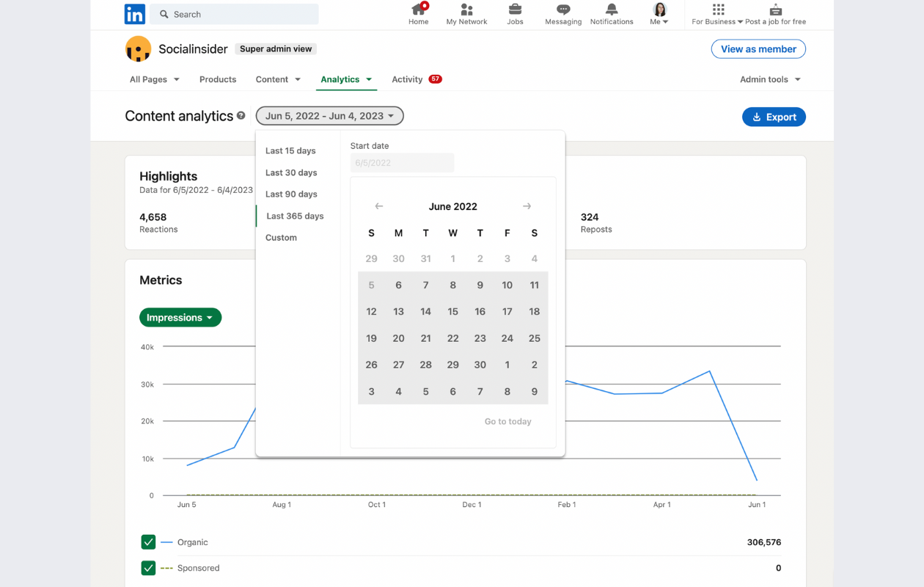Image resolution: width=924 pixels, height=587 pixels.
Task: Open the Products tab
Action: coord(218,79)
